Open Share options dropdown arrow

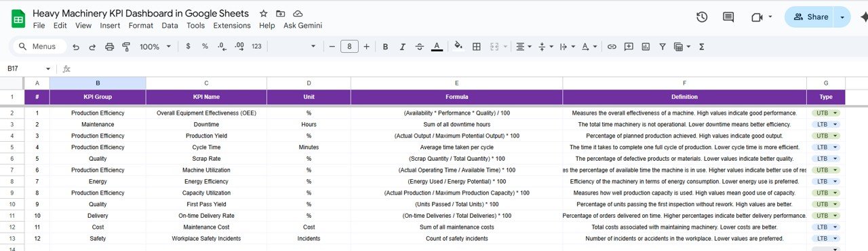point(843,17)
